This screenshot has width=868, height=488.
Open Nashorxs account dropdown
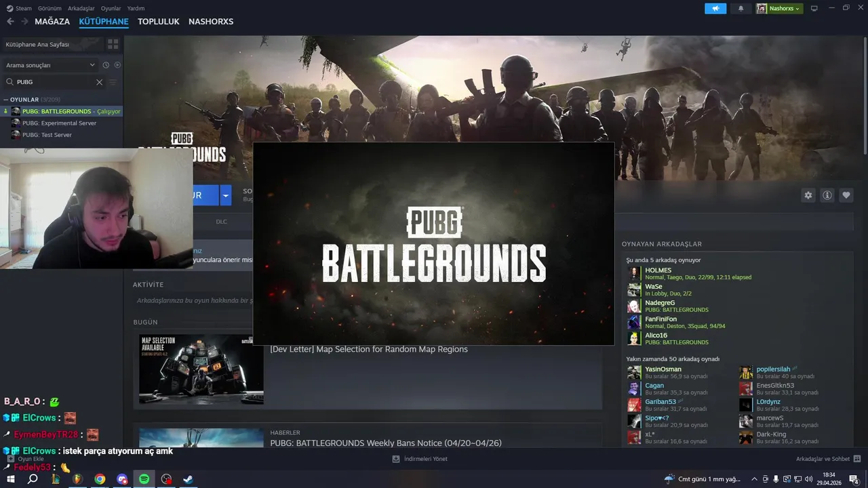(779, 8)
